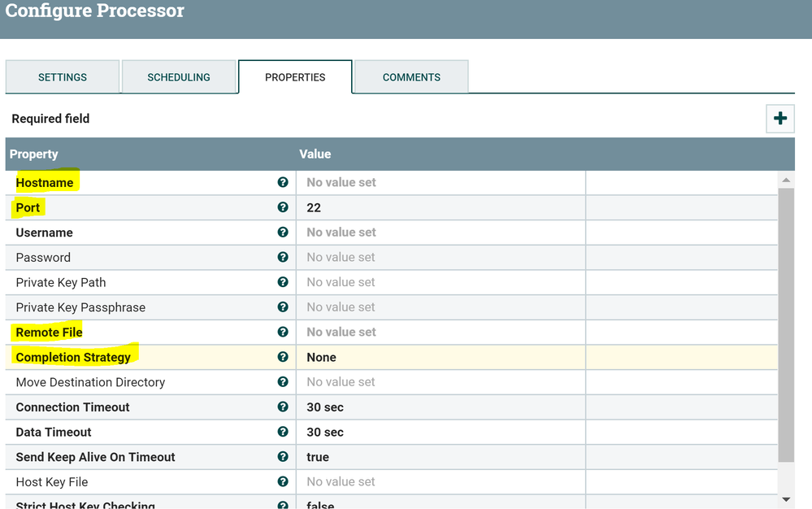This screenshot has width=812, height=509.
Task: Edit the Hostname value field
Action: point(441,182)
